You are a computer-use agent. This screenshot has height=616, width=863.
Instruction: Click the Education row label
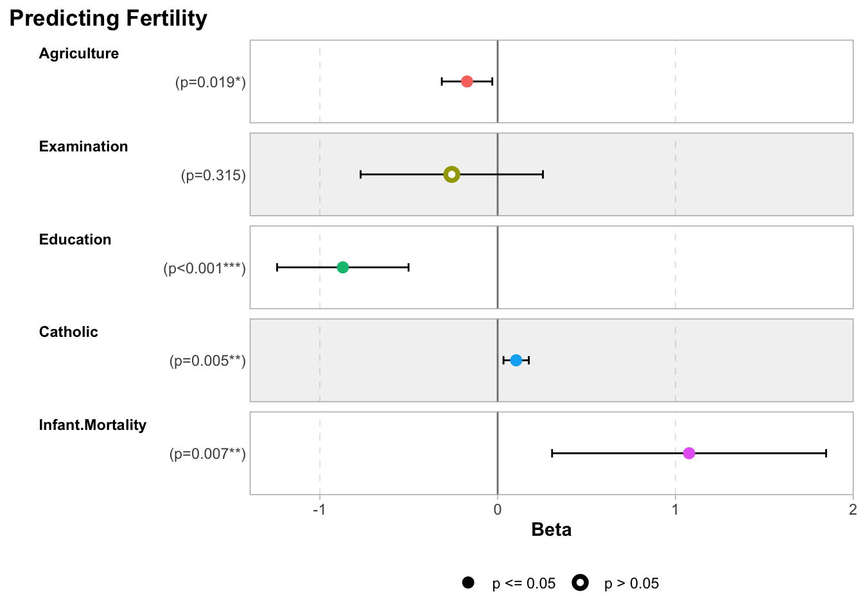(x=75, y=239)
